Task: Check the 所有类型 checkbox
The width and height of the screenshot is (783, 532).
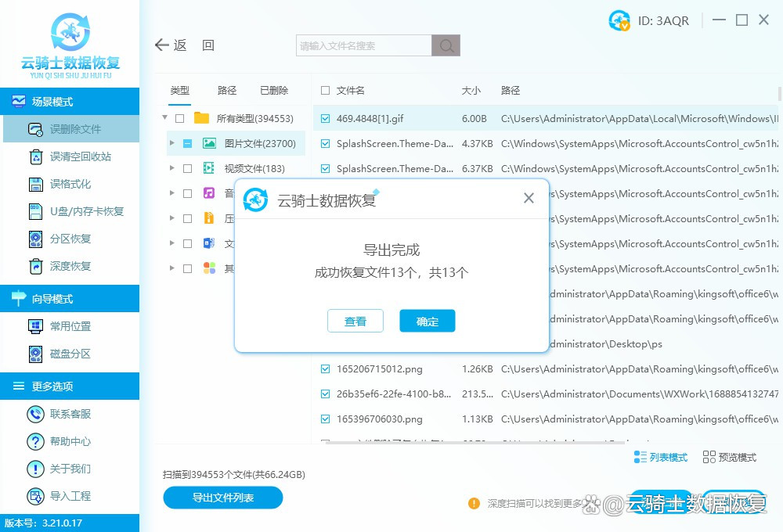Action: pos(178,117)
